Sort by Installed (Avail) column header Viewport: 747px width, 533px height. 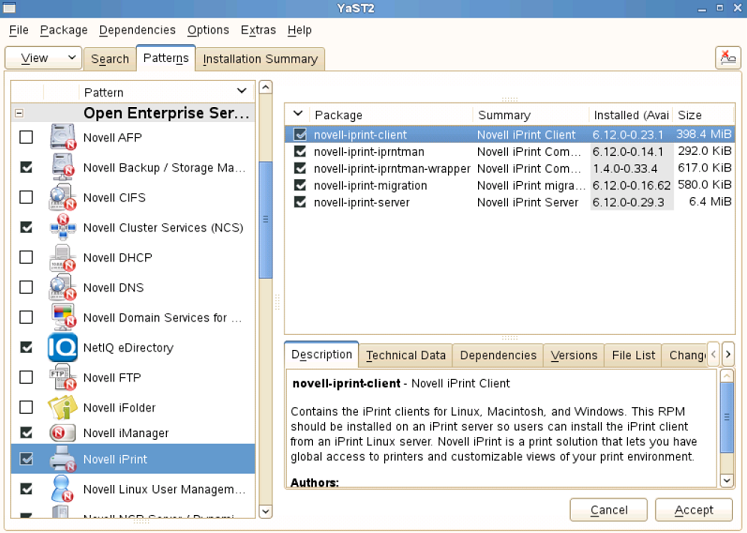631,115
